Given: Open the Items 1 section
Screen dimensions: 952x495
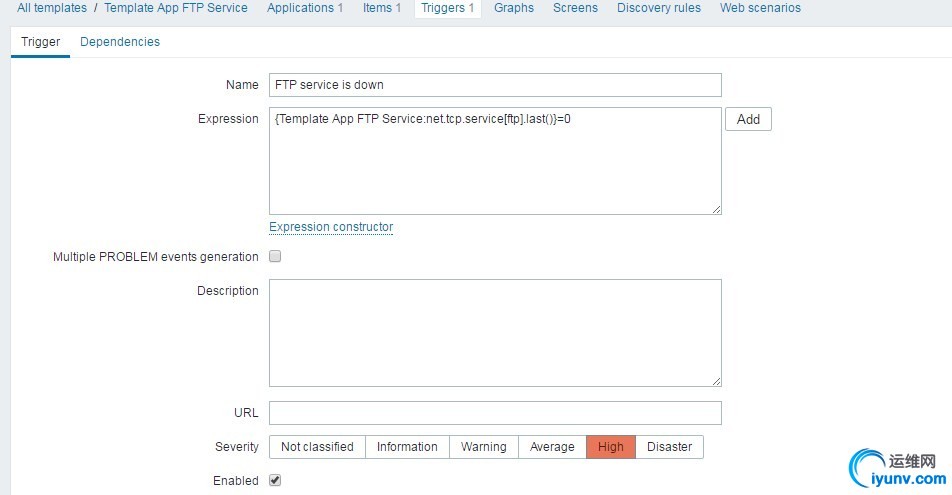Looking at the screenshot, I should tap(382, 8).
